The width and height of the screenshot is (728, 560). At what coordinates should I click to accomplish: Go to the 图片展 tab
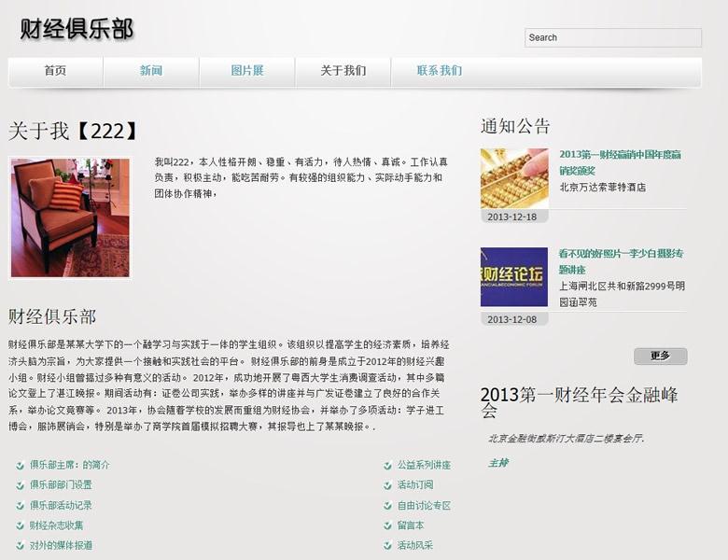point(247,71)
